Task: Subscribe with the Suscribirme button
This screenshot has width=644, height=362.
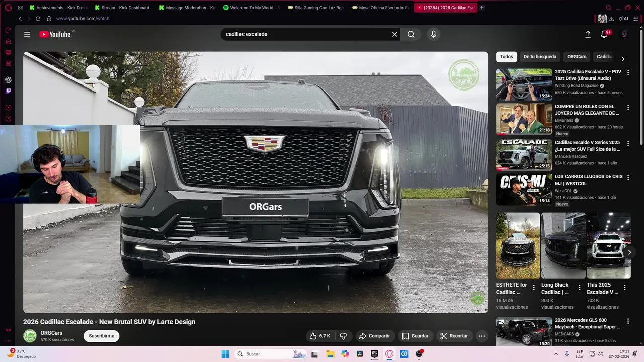Action: 102,336
